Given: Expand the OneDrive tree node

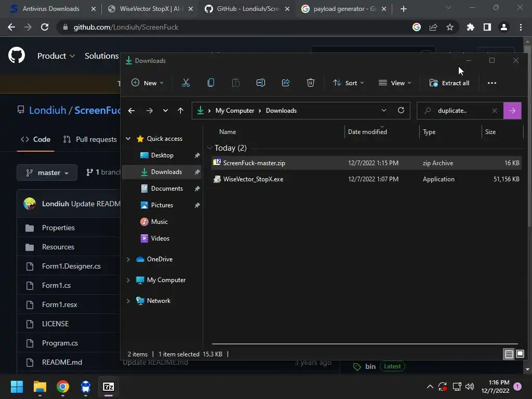Looking at the screenshot, I should [x=128, y=259].
